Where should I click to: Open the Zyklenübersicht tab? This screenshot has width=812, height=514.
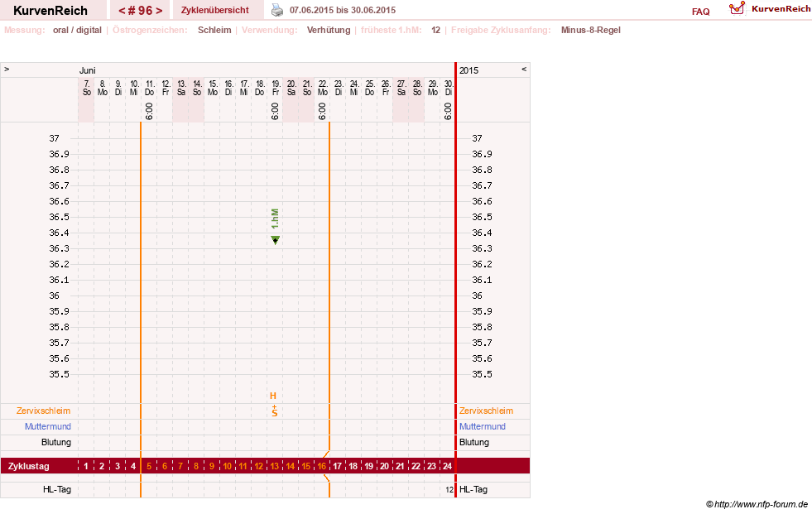point(215,10)
